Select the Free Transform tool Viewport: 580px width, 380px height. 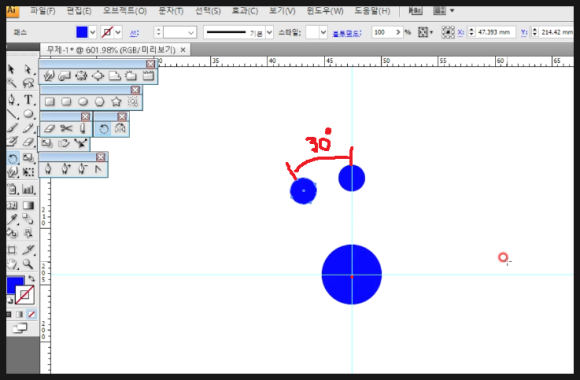[28, 172]
